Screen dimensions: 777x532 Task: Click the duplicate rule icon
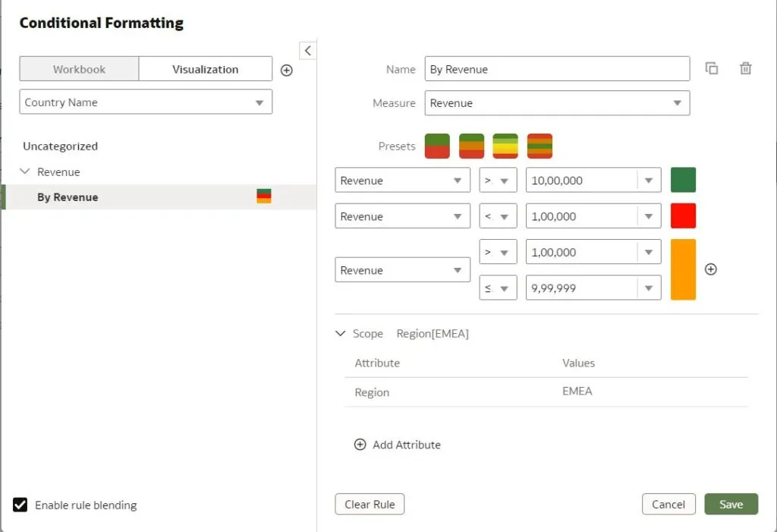point(712,69)
